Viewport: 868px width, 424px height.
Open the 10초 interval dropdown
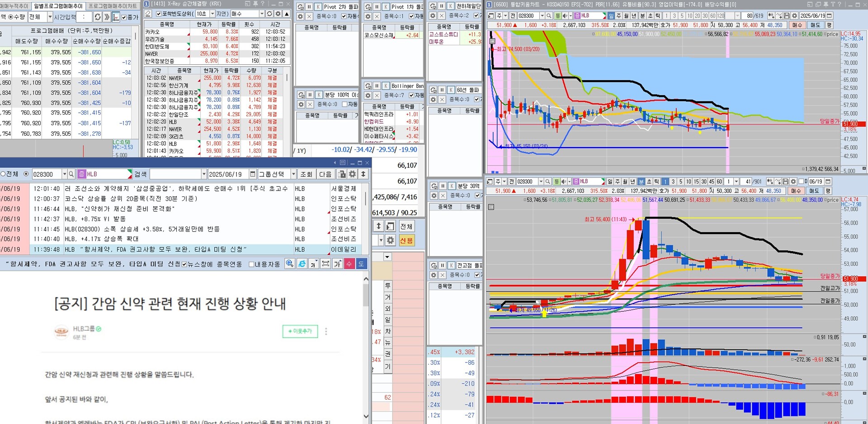click(x=212, y=14)
